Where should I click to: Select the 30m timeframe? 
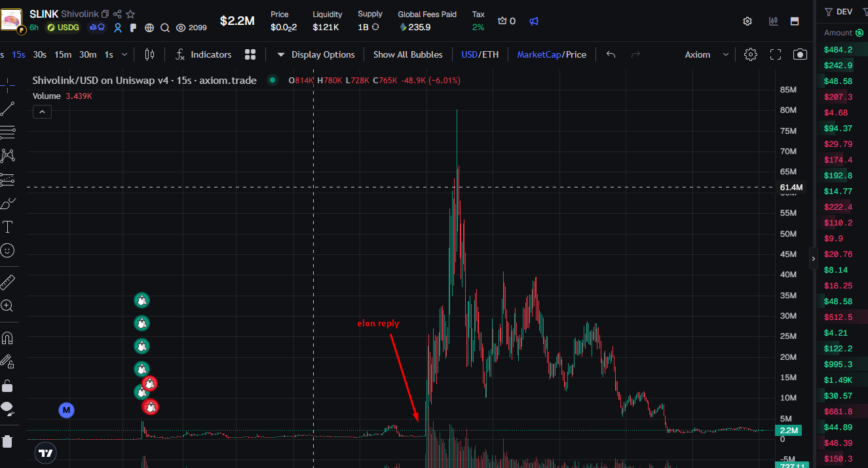(88, 54)
